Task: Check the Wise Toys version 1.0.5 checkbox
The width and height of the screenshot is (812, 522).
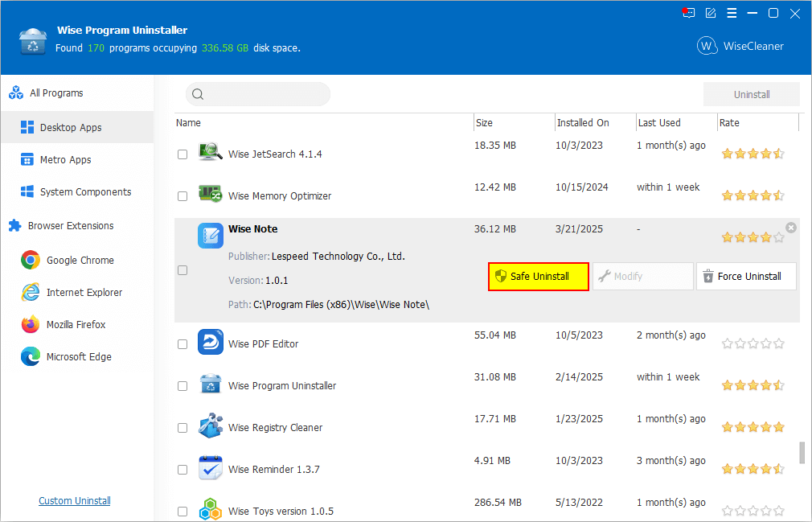Action: pyautogui.click(x=182, y=512)
